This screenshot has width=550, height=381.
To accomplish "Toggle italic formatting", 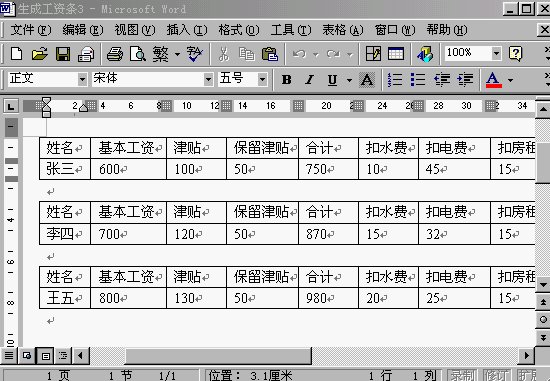I will [x=309, y=80].
